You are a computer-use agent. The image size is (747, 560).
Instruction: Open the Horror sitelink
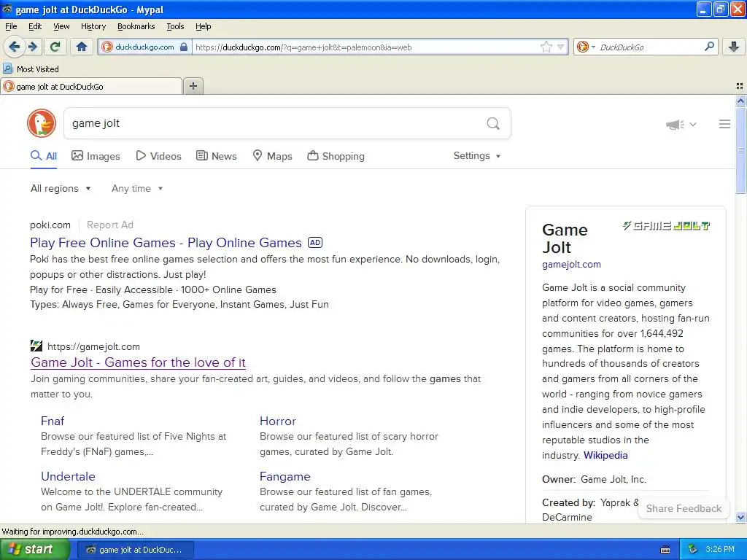(278, 421)
